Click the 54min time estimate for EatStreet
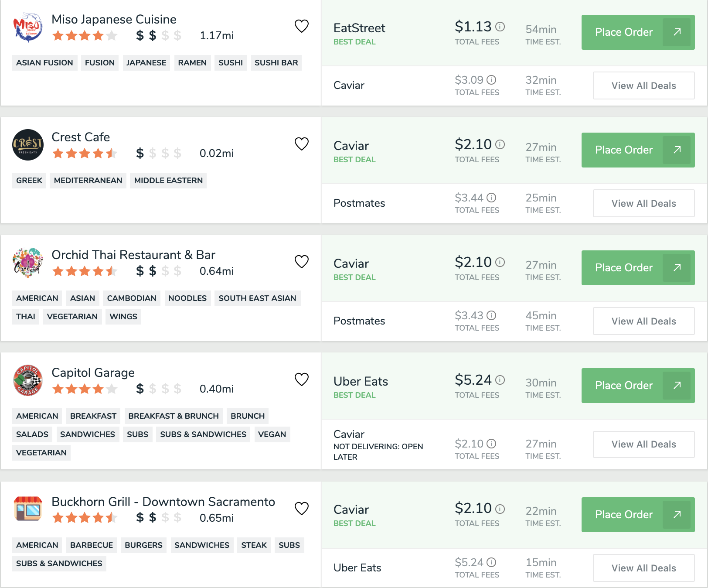Screen dimensions: 708x588 [541, 30]
